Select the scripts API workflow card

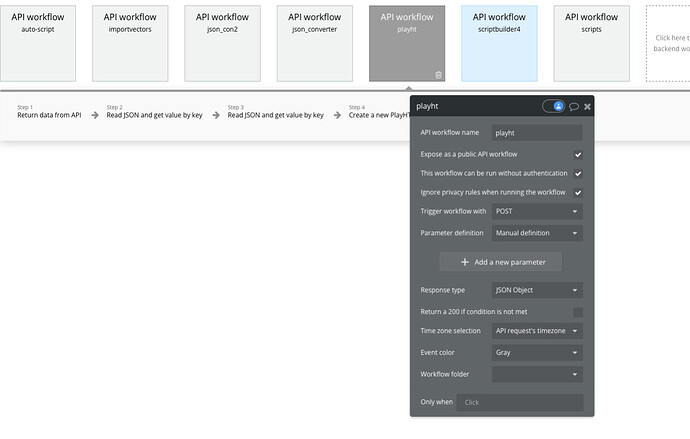tap(591, 44)
